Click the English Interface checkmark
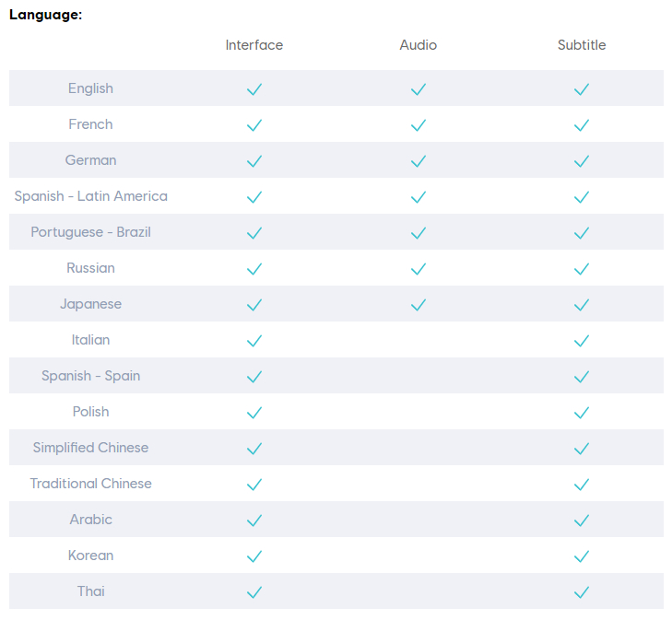The image size is (672, 620). [x=254, y=89]
